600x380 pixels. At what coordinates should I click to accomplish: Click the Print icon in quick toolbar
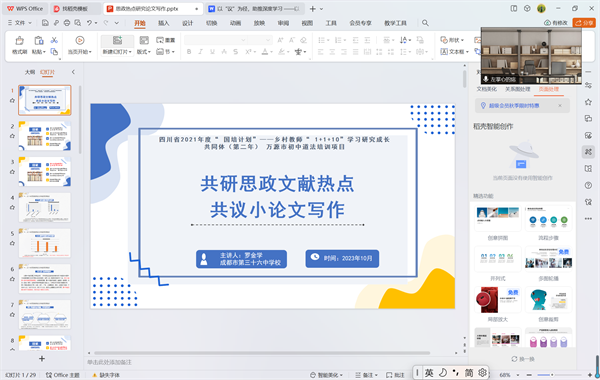(67, 23)
